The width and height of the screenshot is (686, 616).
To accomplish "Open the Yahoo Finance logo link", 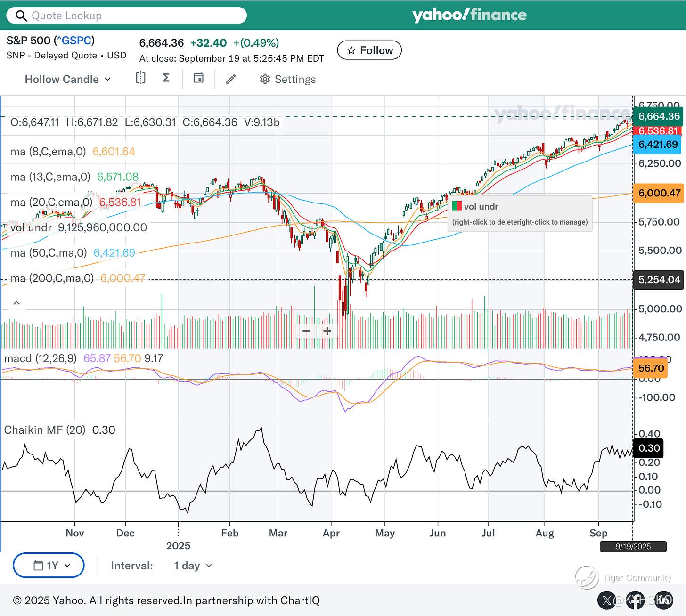I will pyautogui.click(x=469, y=15).
